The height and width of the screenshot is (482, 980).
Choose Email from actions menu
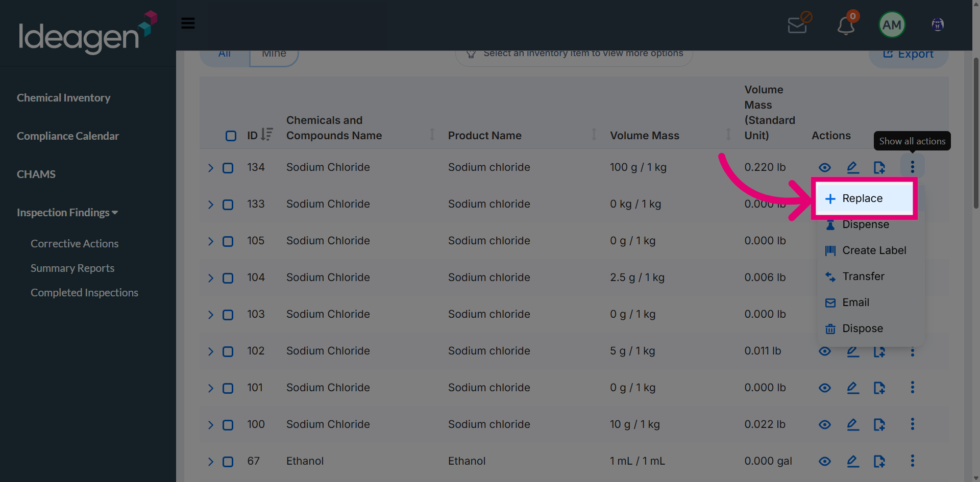click(x=871, y=302)
